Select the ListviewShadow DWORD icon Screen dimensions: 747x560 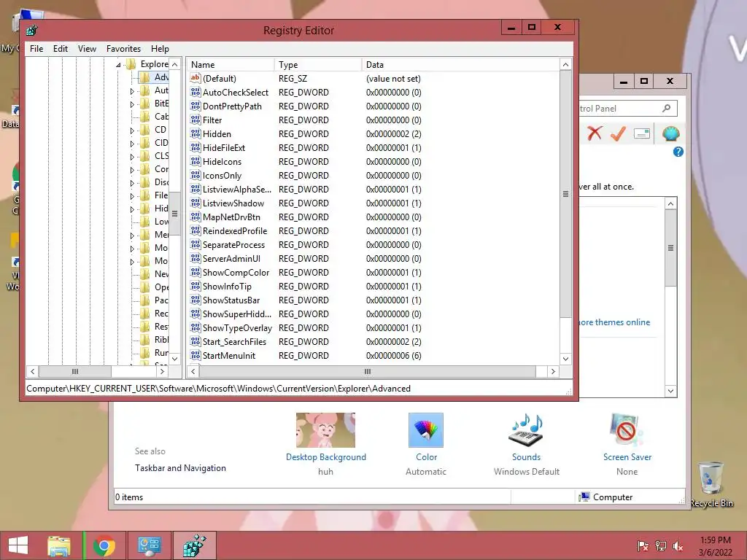196,203
